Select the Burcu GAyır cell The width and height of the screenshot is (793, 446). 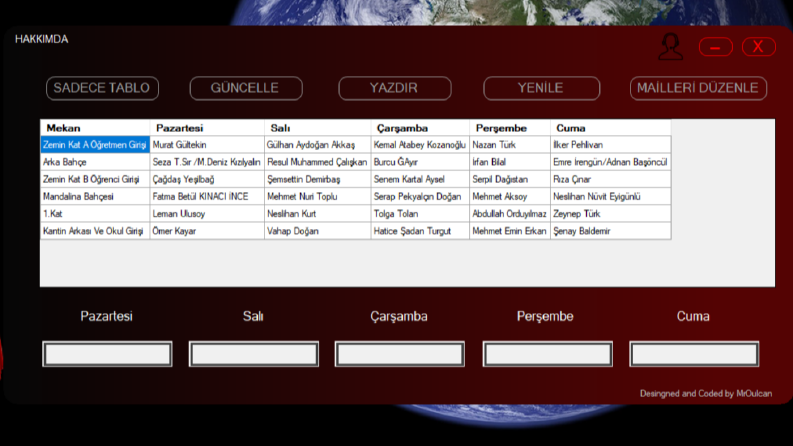tap(420, 162)
